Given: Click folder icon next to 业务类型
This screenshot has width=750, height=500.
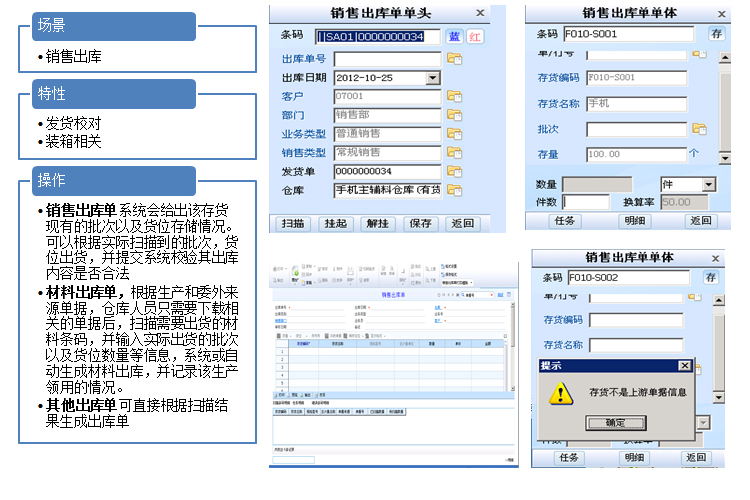Looking at the screenshot, I should tap(454, 133).
